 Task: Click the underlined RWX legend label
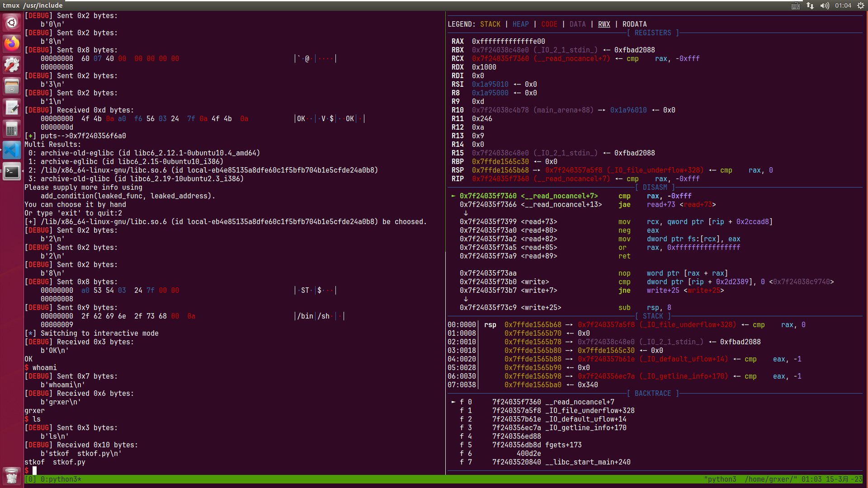pyautogui.click(x=604, y=24)
